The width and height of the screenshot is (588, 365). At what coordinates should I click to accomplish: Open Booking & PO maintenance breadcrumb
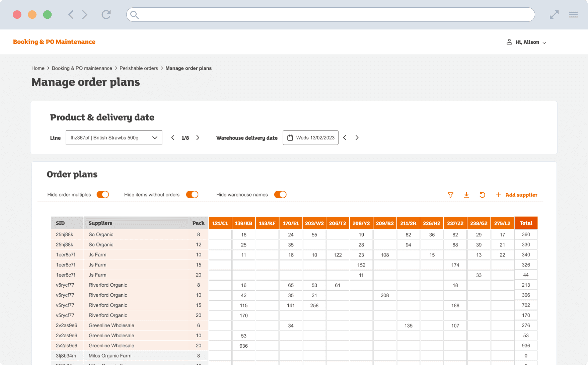pos(82,68)
